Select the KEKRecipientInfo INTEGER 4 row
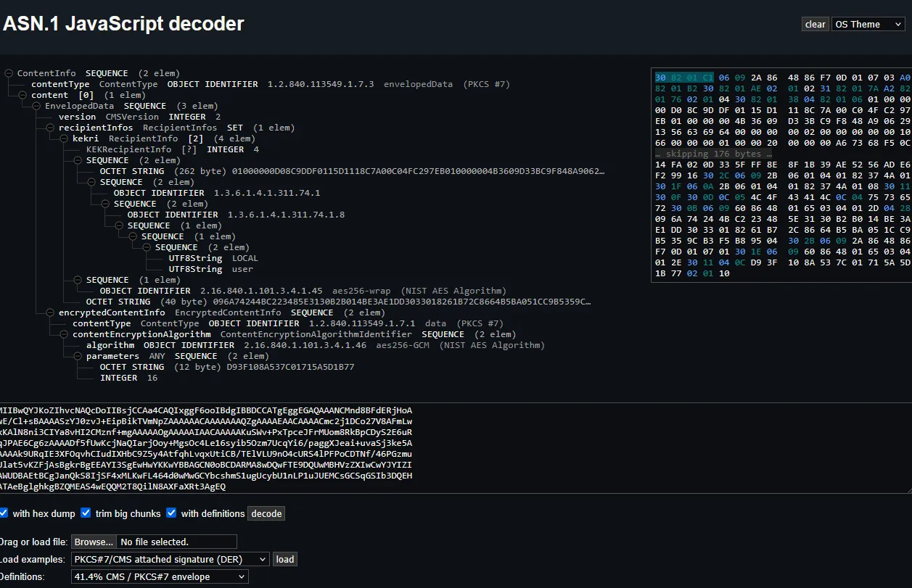This screenshot has height=588, width=912. pos(173,149)
